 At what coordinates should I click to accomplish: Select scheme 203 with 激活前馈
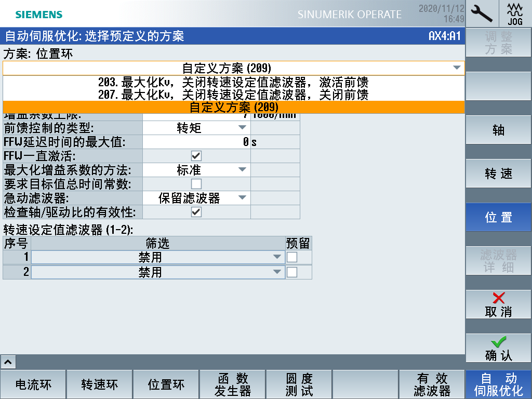tap(233, 83)
